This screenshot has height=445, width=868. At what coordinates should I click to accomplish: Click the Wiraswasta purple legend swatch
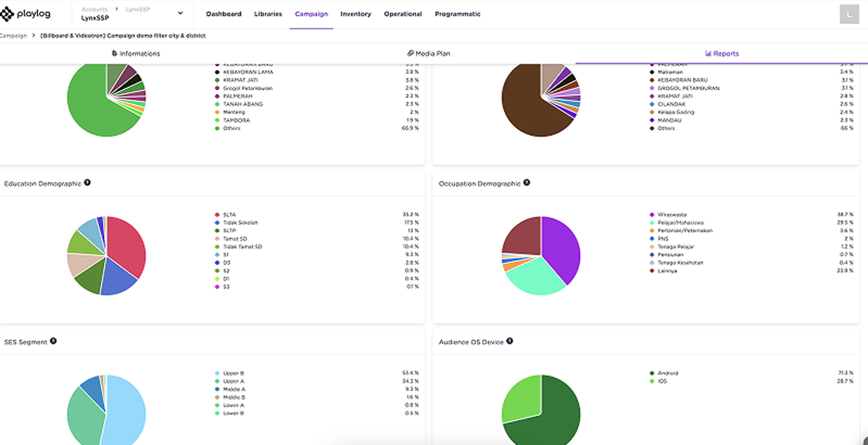[652, 214]
